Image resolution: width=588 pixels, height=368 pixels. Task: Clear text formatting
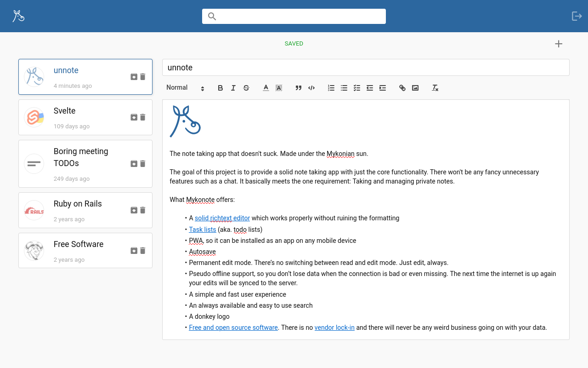click(x=435, y=88)
